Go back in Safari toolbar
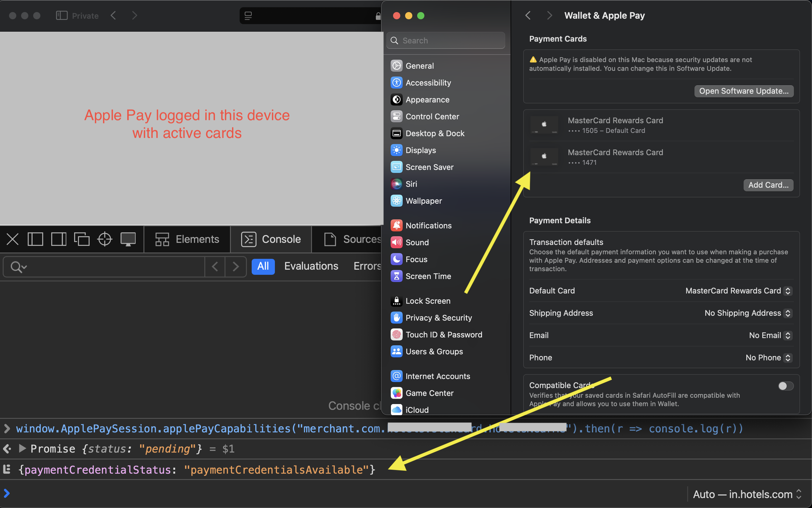Screen dimensions: 812x508 pos(114,15)
